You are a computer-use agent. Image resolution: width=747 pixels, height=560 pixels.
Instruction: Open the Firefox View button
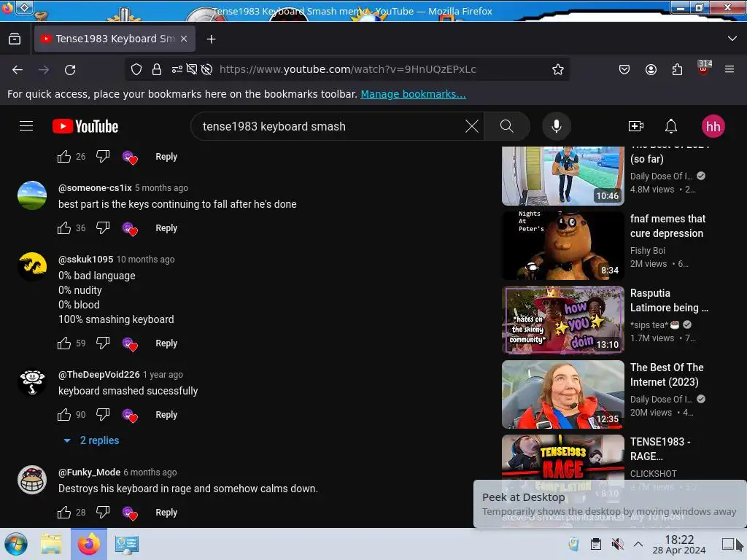point(15,39)
